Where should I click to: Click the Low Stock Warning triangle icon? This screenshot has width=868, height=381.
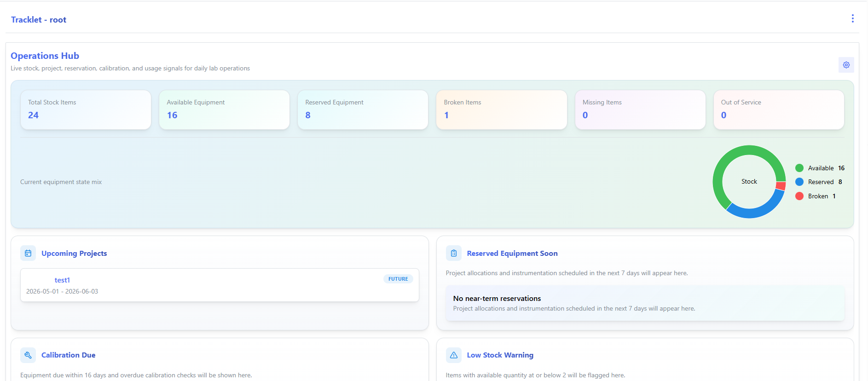pyautogui.click(x=453, y=355)
